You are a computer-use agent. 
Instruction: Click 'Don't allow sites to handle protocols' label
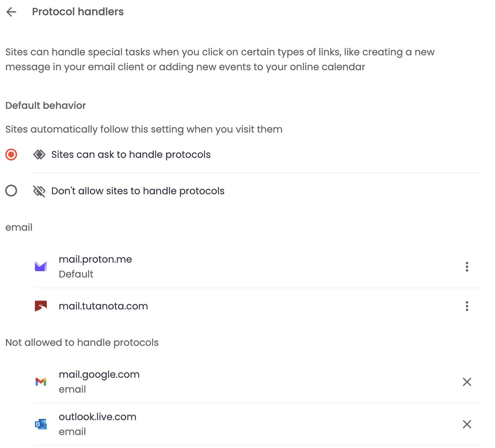[x=138, y=191]
